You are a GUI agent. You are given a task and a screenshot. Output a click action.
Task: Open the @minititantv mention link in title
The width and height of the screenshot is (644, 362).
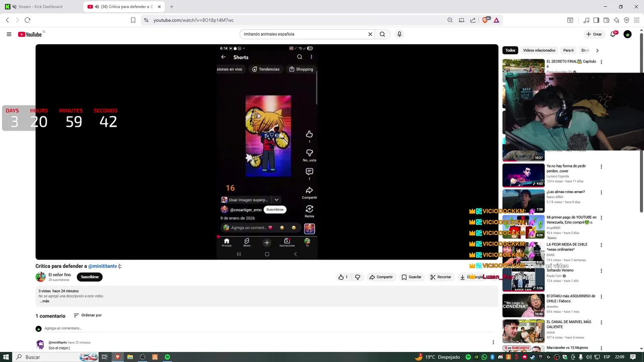click(103, 266)
